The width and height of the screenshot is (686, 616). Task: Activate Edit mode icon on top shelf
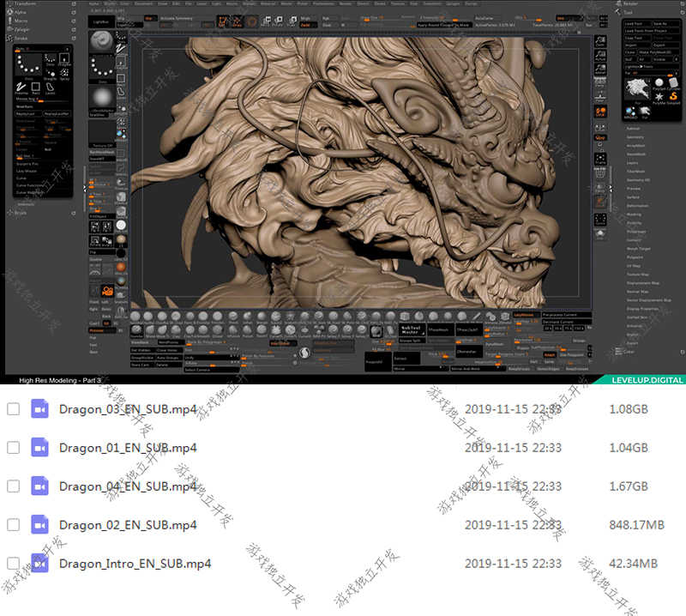coord(223,21)
